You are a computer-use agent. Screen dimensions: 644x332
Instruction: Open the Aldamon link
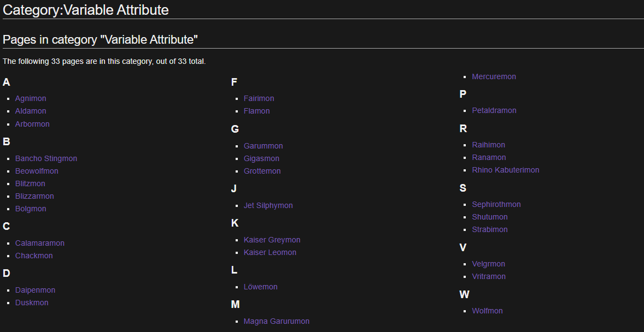31,111
